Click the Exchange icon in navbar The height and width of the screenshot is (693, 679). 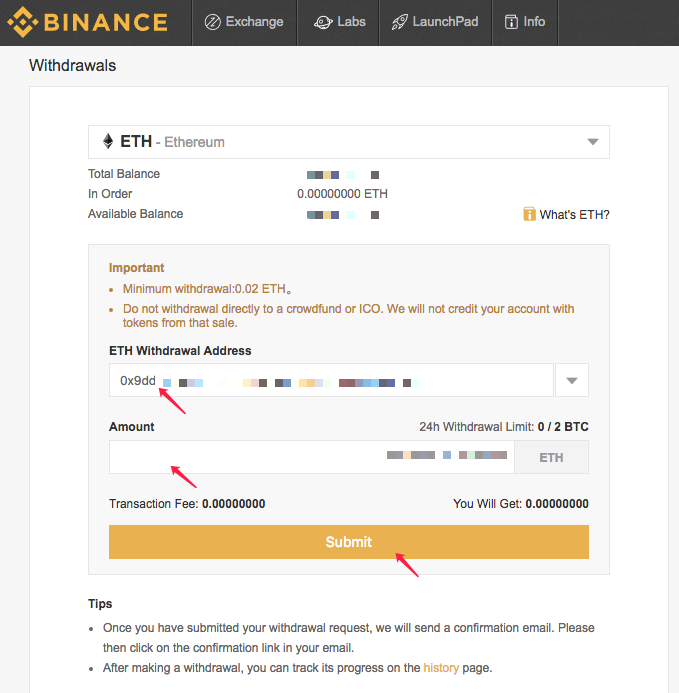coord(212,22)
